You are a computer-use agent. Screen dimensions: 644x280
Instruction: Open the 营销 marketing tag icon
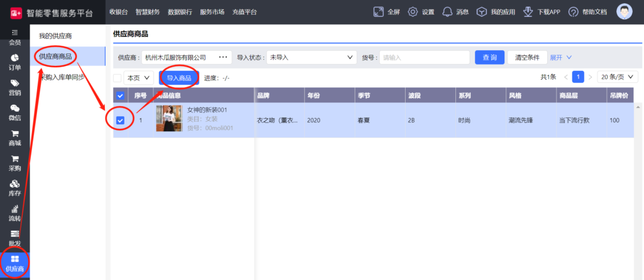point(15,83)
